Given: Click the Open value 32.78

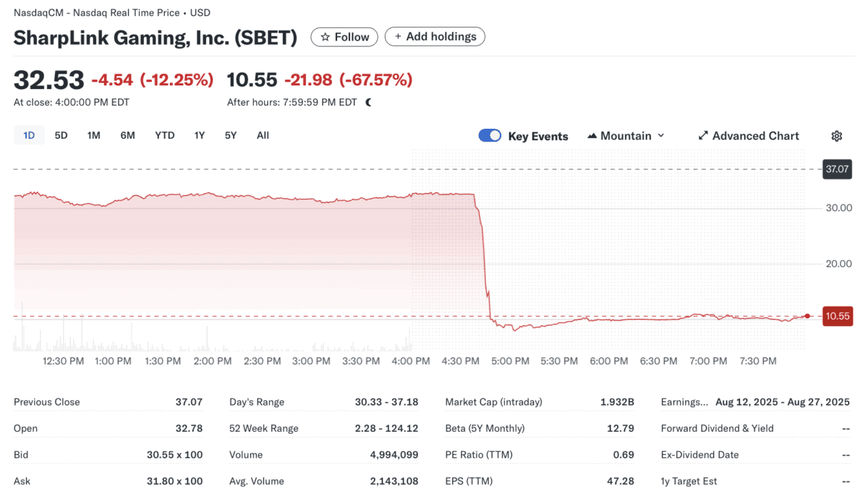Looking at the screenshot, I should [190, 429].
